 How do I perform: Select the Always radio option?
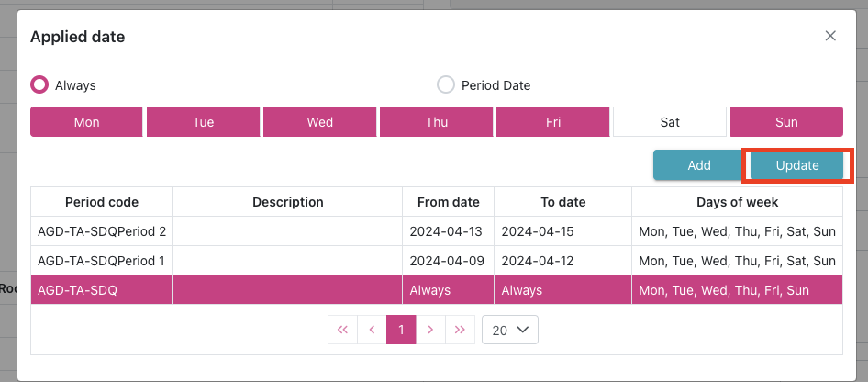click(39, 85)
